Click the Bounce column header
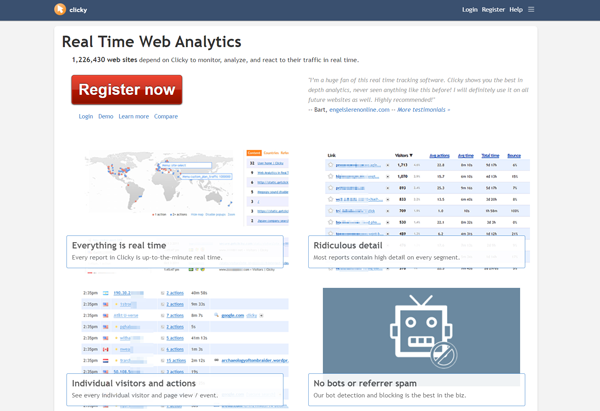This screenshot has width=600, height=411. tap(514, 156)
